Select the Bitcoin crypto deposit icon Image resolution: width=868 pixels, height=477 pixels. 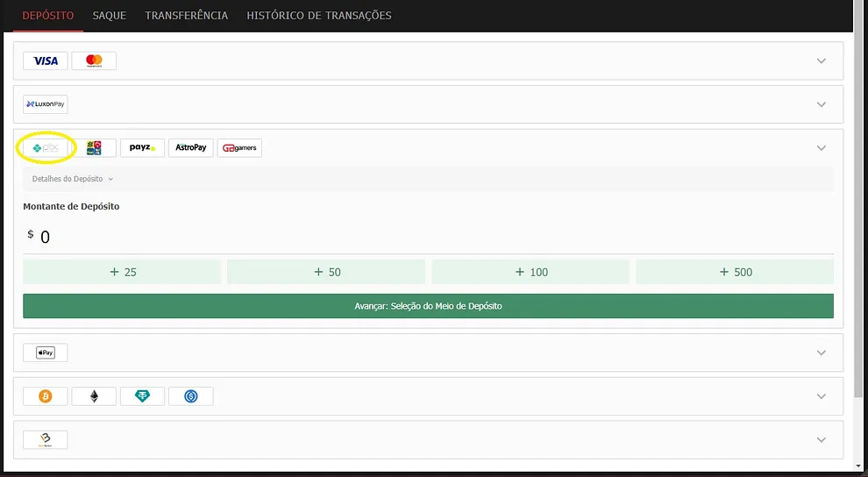pos(46,396)
